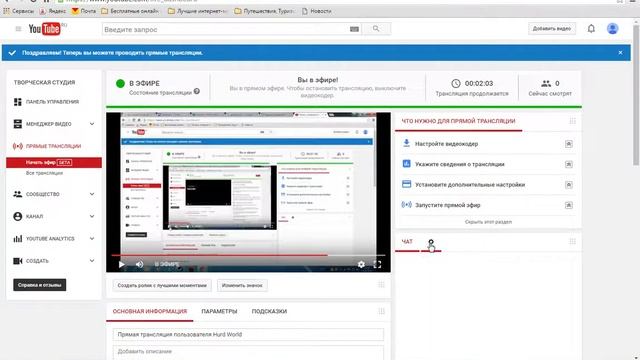Screen dimensions: 640x360
Task: Go to the YouTube logo home
Action: [44, 29]
